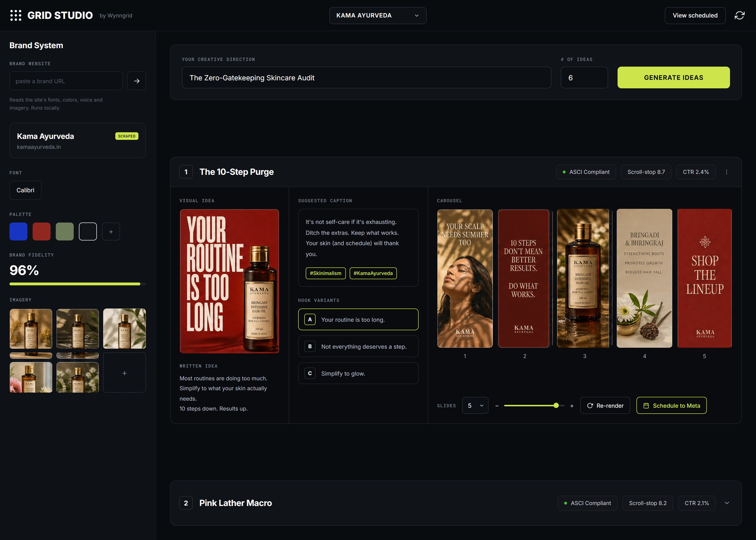The width and height of the screenshot is (756, 540).
Task: Select the top-row imagery thumbnail with leaf background
Action: [x=124, y=329]
